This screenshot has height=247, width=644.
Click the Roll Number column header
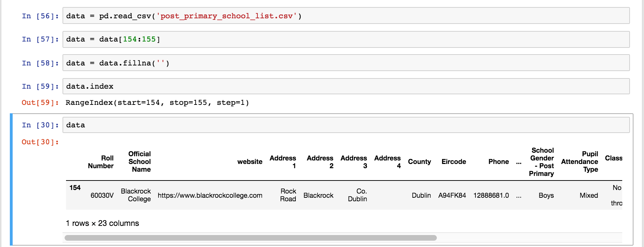coord(101,162)
